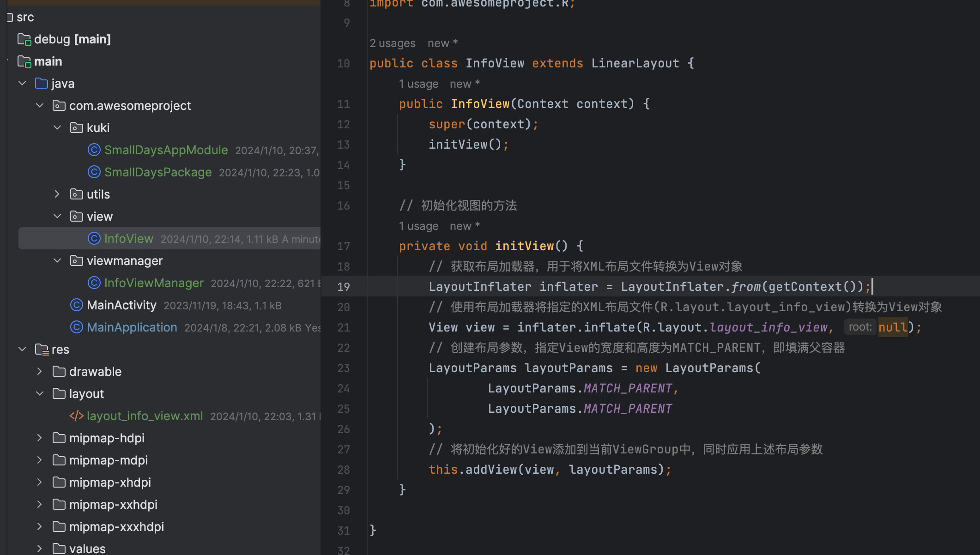Image resolution: width=980 pixels, height=555 pixels.
Task: Click the SmallDaysPackage class icon
Action: (x=94, y=172)
